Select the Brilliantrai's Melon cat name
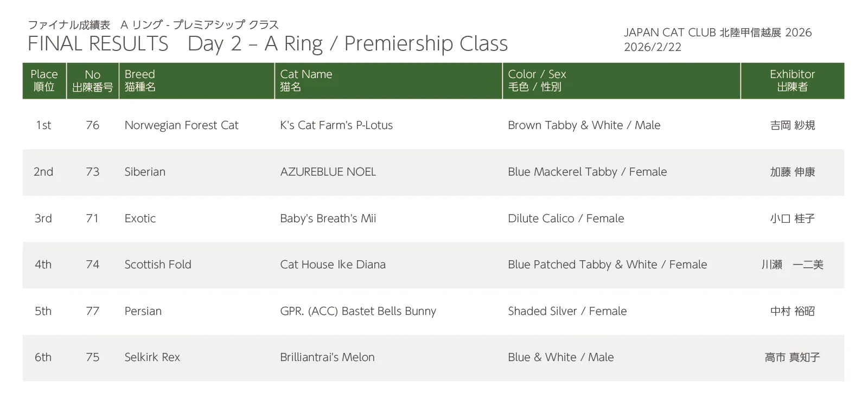The height and width of the screenshot is (399, 868). (x=327, y=357)
